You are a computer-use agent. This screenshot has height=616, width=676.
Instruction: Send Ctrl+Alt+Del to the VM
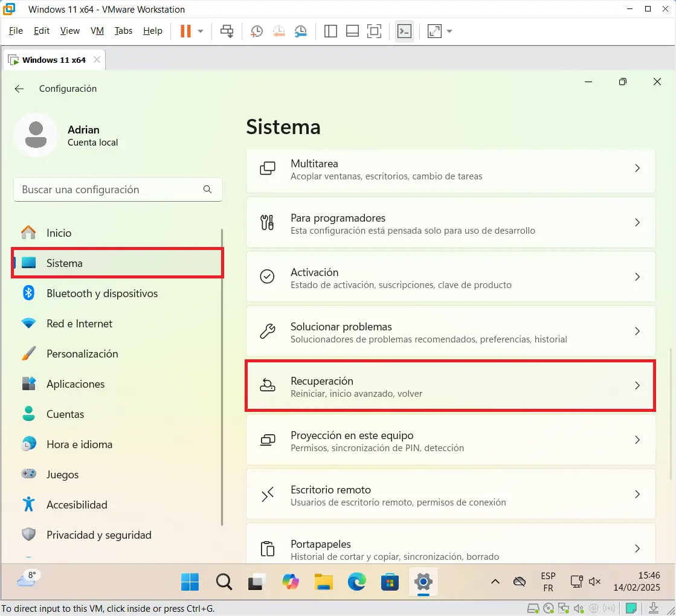click(227, 31)
